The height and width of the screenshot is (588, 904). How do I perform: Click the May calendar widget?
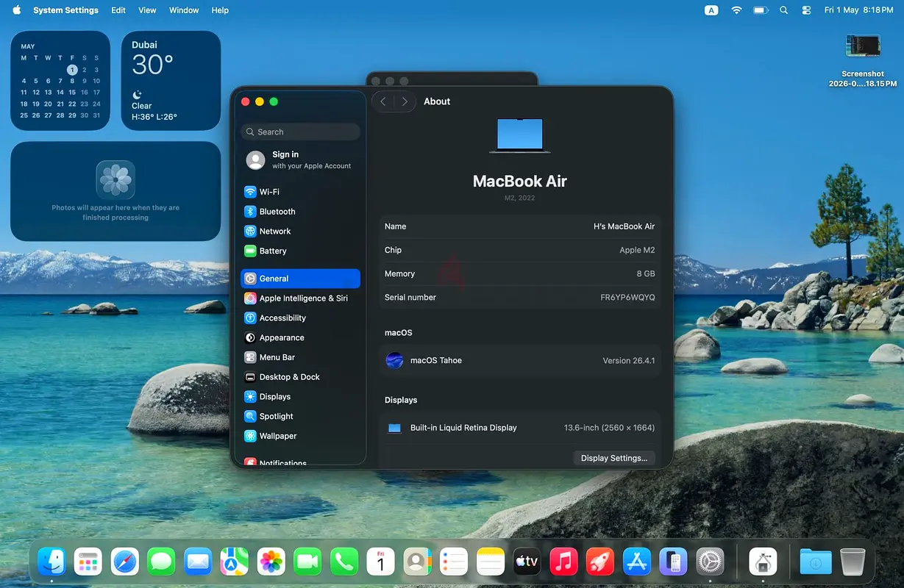click(60, 81)
